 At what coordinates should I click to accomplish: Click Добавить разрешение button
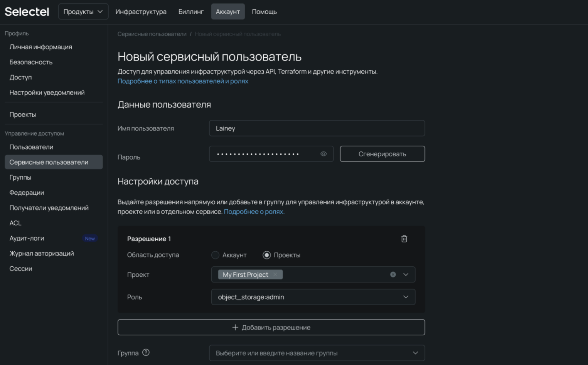(271, 327)
